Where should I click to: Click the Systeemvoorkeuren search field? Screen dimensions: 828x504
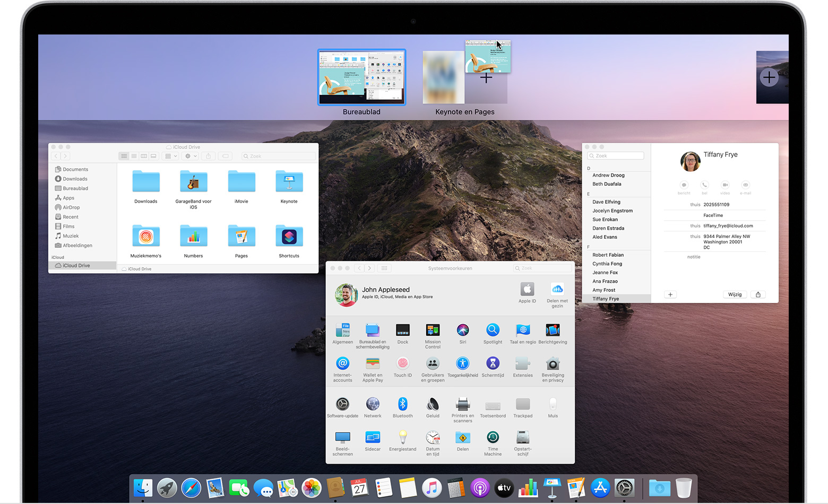pos(542,268)
